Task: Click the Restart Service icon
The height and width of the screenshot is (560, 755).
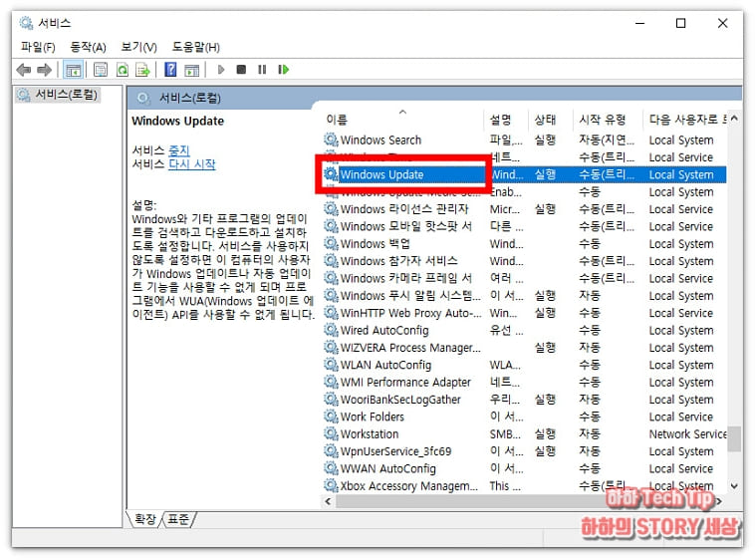Action: (283, 70)
